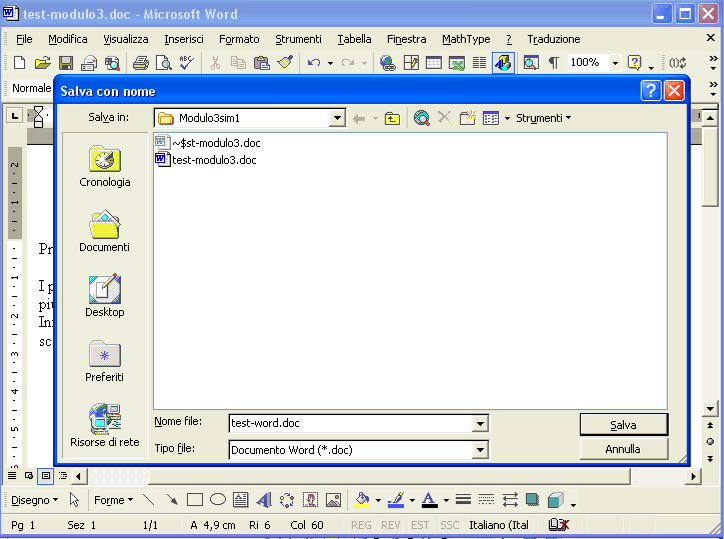
Task: Click the Font Color A swatch
Action: pos(430,500)
